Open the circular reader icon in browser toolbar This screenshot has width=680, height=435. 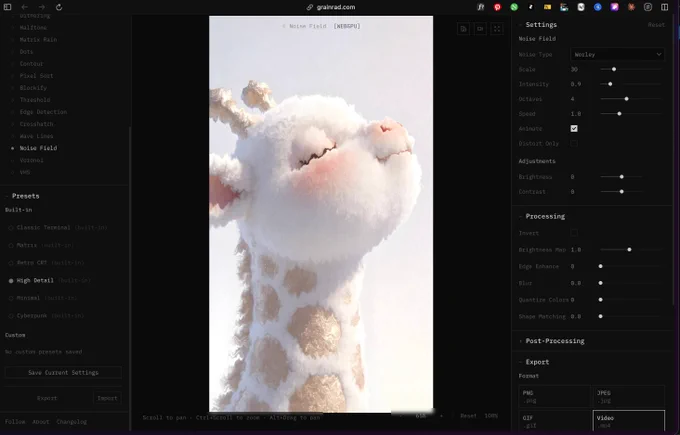point(648,7)
